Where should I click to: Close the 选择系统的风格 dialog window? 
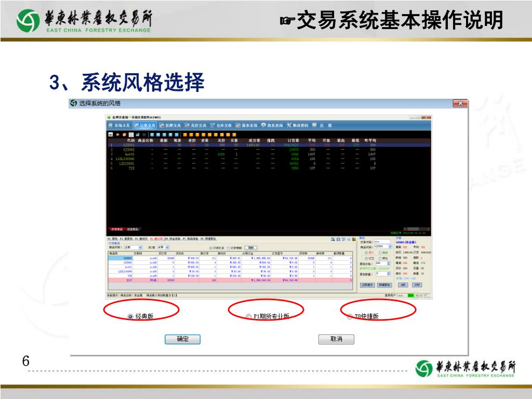(x=460, y=103)
